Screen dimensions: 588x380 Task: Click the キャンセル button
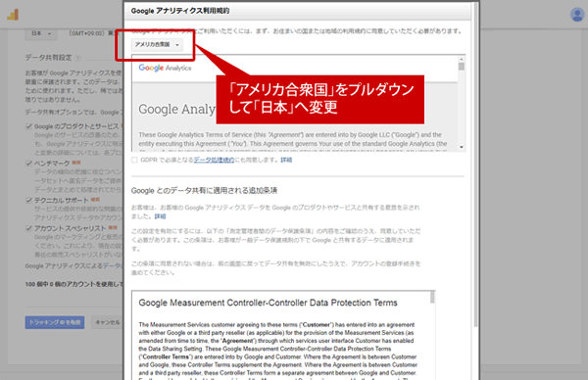click(x=107, y=322)
